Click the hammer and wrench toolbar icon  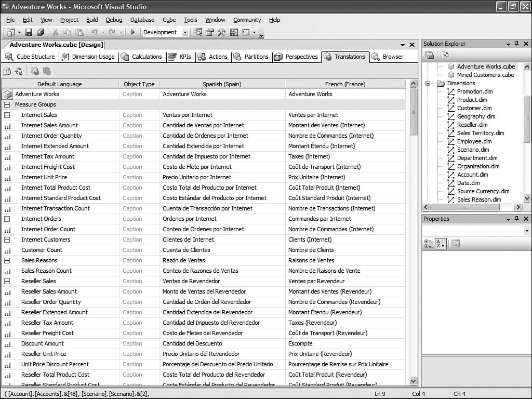click(222, 32)
